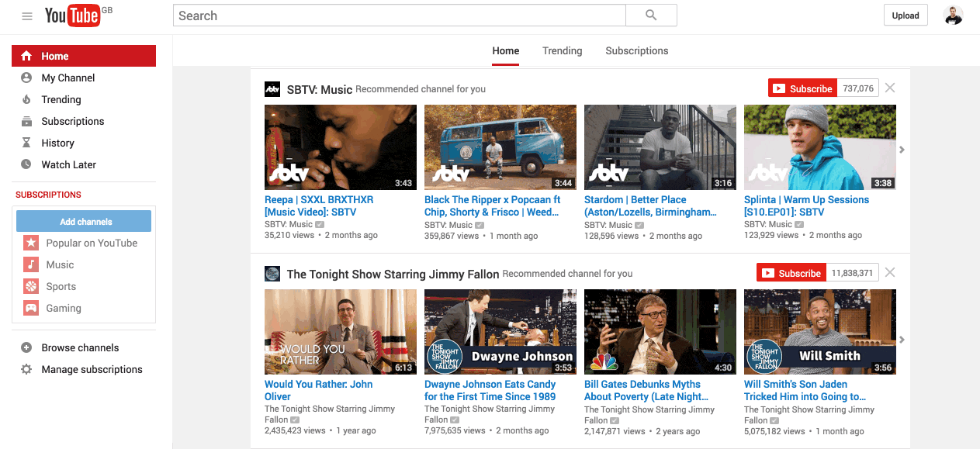Screen dimensions: 980x449
Task: Switch to the Home tab
Action: pyautogui.click(x=506, y=50)
